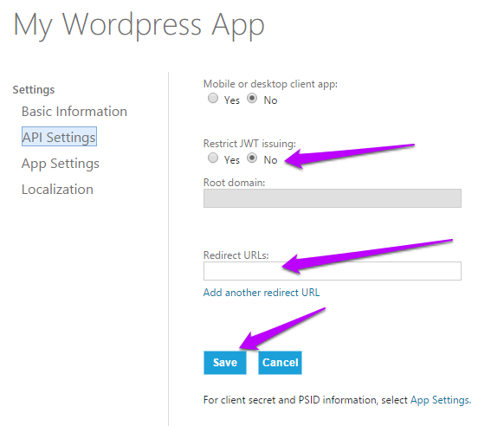Click the Settings sidebar heading
Image resolution: width=504 pixels, height=426 pixels.
34,90
